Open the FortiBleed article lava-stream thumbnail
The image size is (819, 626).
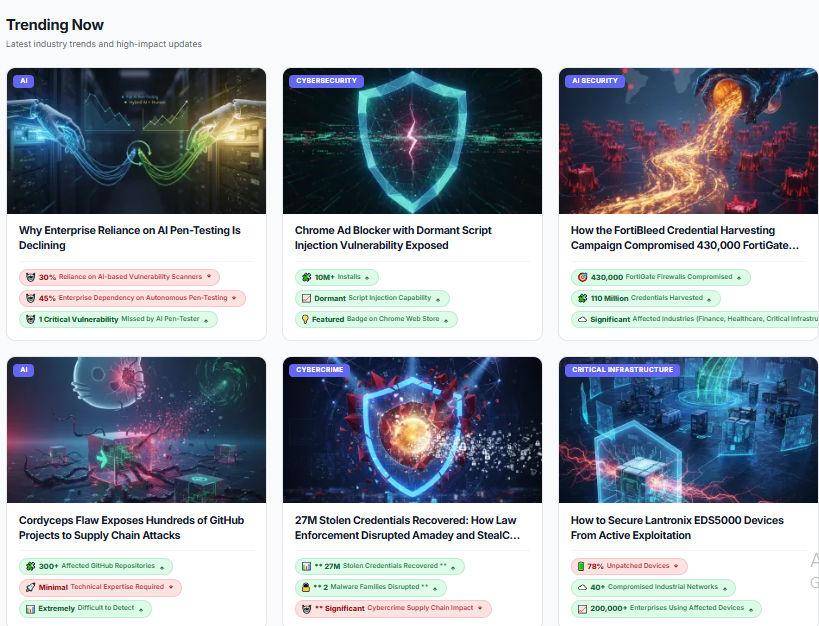[x=688, y=141]
